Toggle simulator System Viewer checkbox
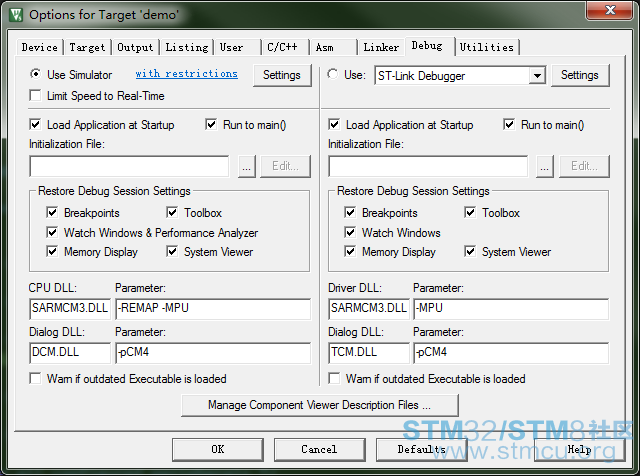The height and width of the screenshot is (476, 640). (172, 251)
